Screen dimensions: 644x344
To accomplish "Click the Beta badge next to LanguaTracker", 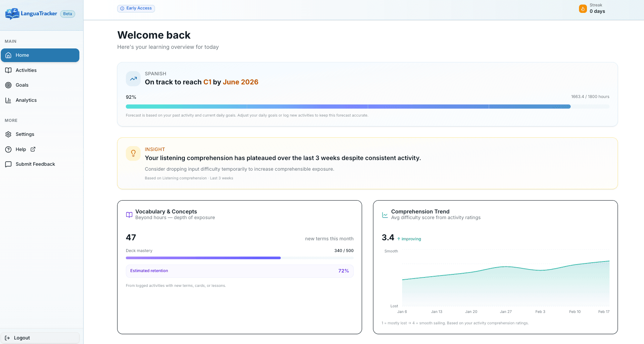I will click(67, 13).
